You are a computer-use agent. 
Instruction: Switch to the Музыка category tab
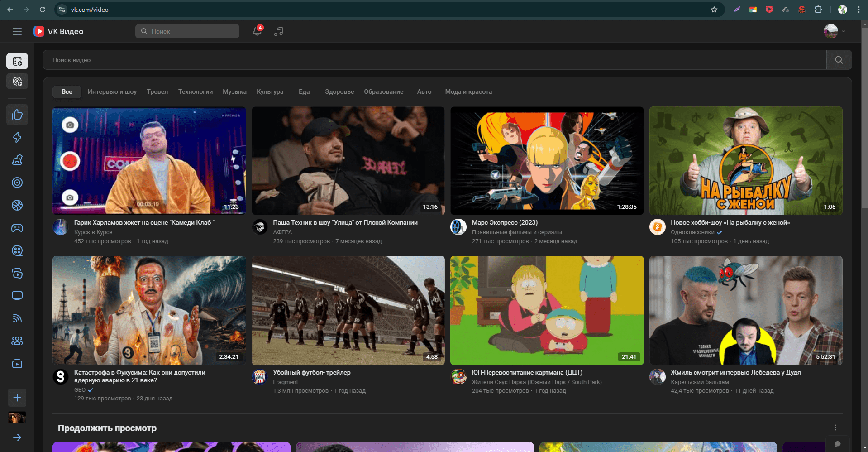point(234,91)
